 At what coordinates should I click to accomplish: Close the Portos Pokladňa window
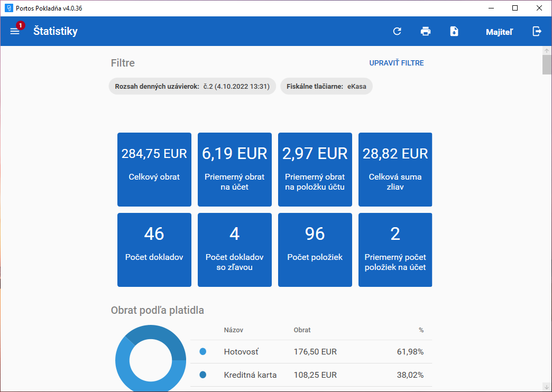539,8
